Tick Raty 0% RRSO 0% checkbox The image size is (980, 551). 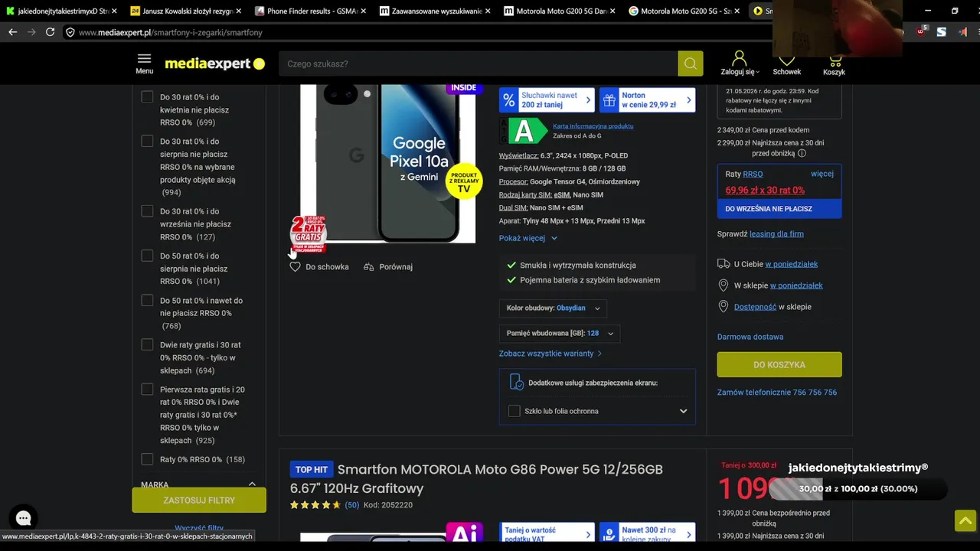(x=147, y=459)
